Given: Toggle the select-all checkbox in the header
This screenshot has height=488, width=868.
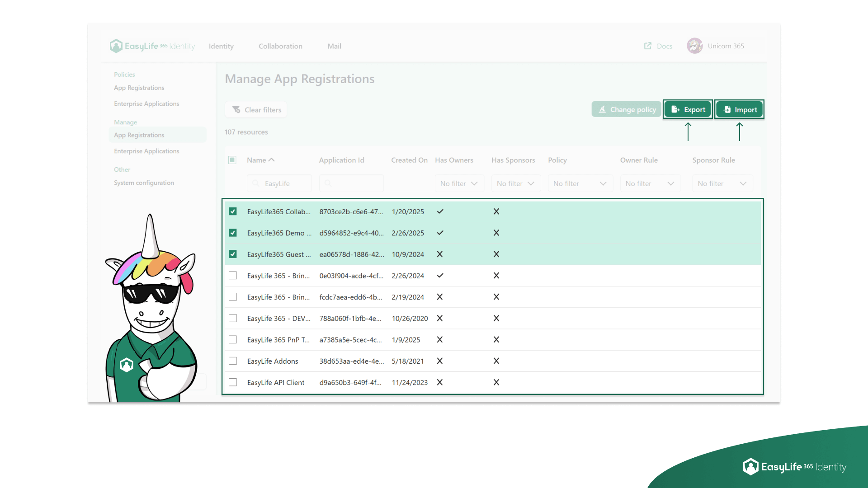Looking at the screenshot, I should 232,160.
